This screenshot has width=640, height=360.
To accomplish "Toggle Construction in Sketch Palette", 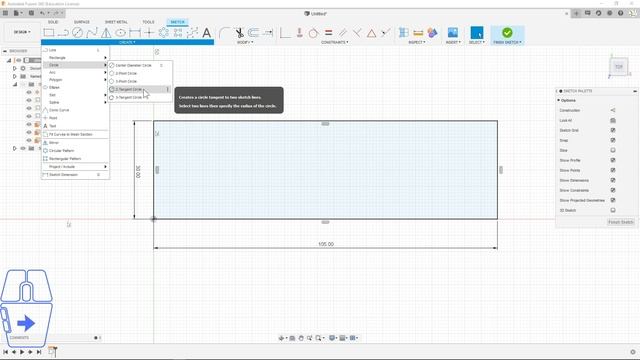I will point(613,110).
